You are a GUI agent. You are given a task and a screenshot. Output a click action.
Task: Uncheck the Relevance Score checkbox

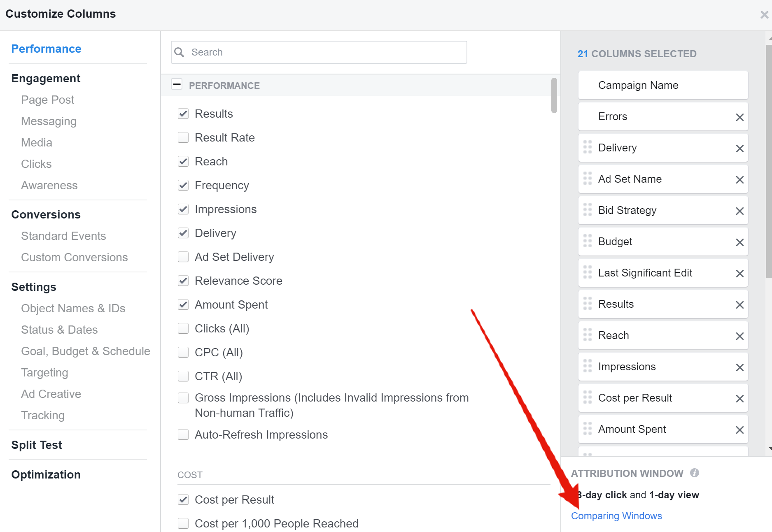click(183, 281)
